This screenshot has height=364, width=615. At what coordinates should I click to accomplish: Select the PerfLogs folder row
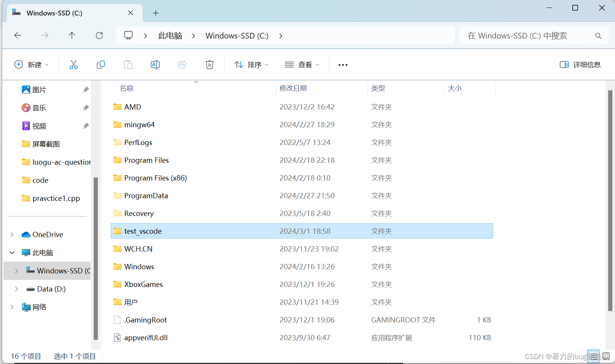(302, 142)
